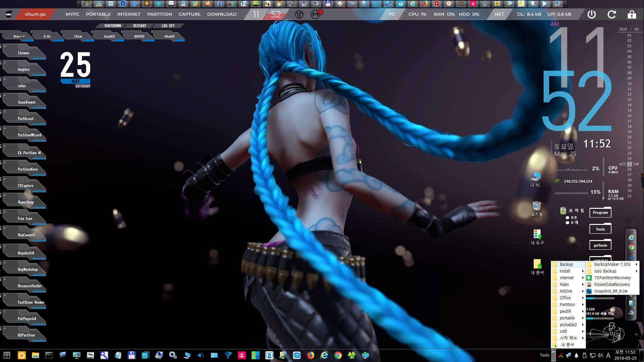This screenshot has height=362, width=644.
Task: Select the PORTABLE tab in top bar
Action: click(x=98, y=14)
